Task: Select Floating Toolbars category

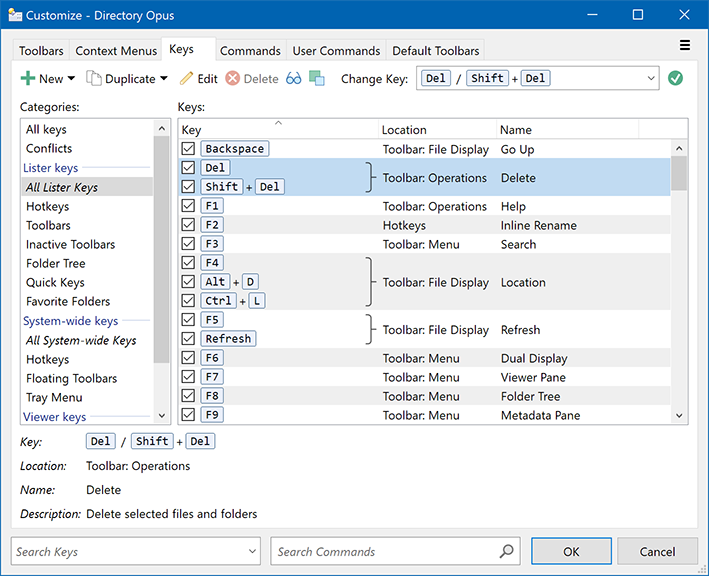Action: click(x=87, y=378)
